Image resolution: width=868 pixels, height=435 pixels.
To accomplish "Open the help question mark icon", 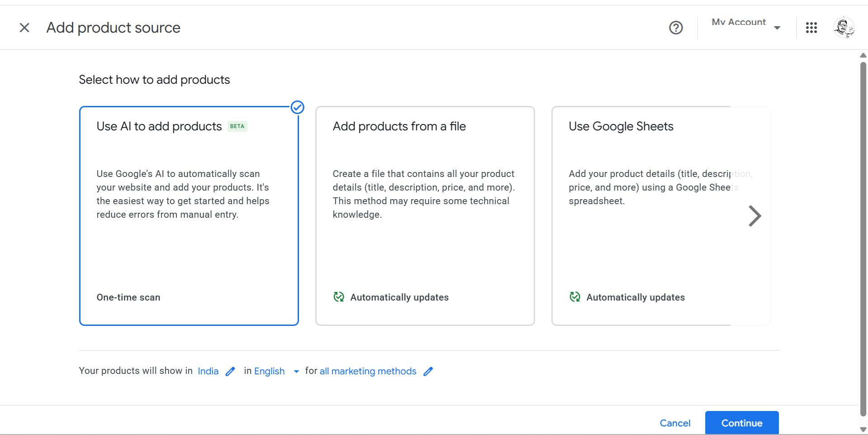I will [x=676, y=28].
